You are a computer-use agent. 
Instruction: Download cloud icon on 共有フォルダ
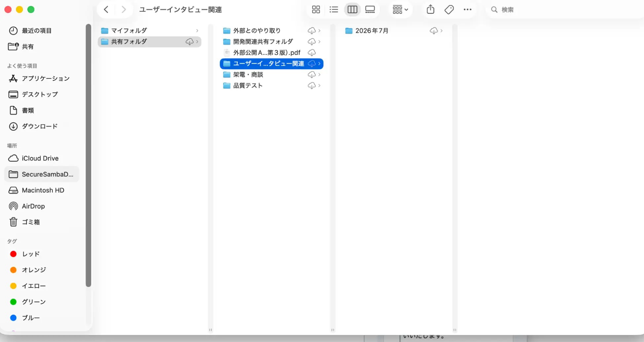click(190, 42)
